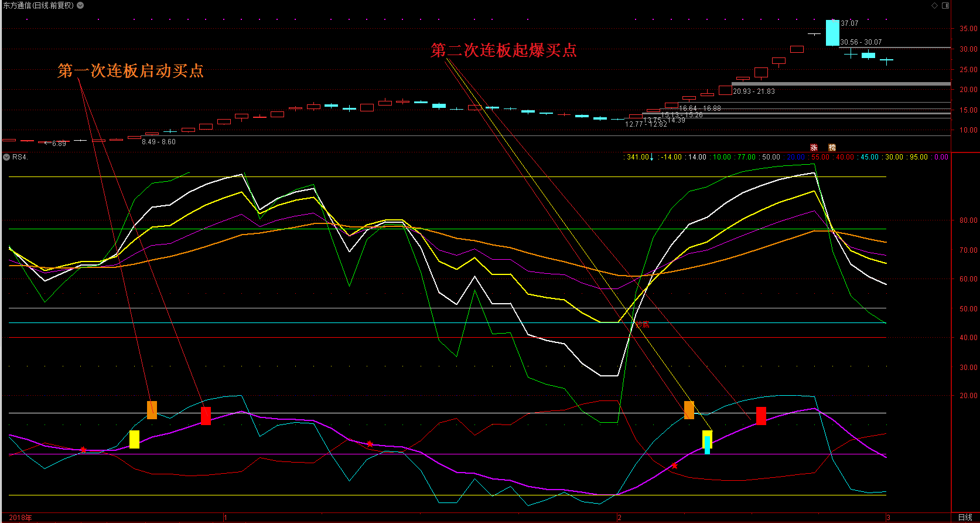Click gap label 16.64 - 16.88
This screenshot has width=980, height=523.
pyautogui.click(x=700, y=108)
